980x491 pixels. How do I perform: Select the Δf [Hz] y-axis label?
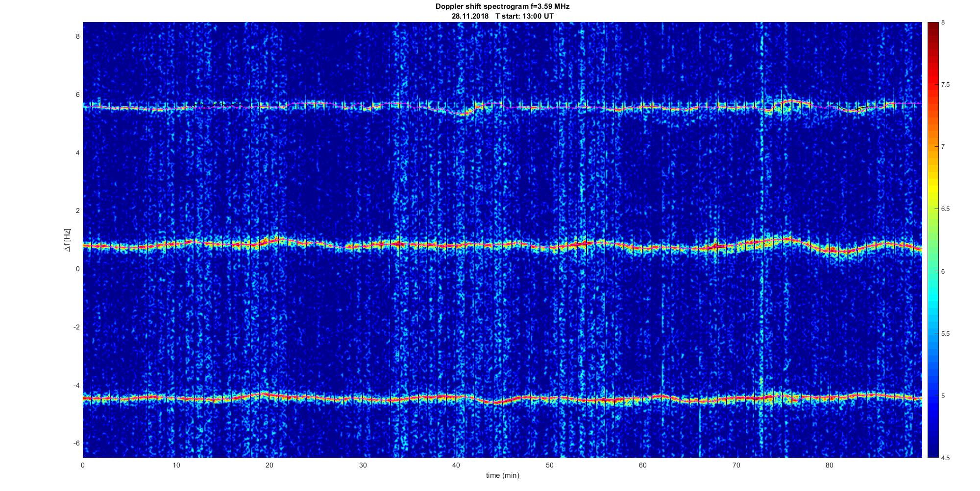(67, 240)
